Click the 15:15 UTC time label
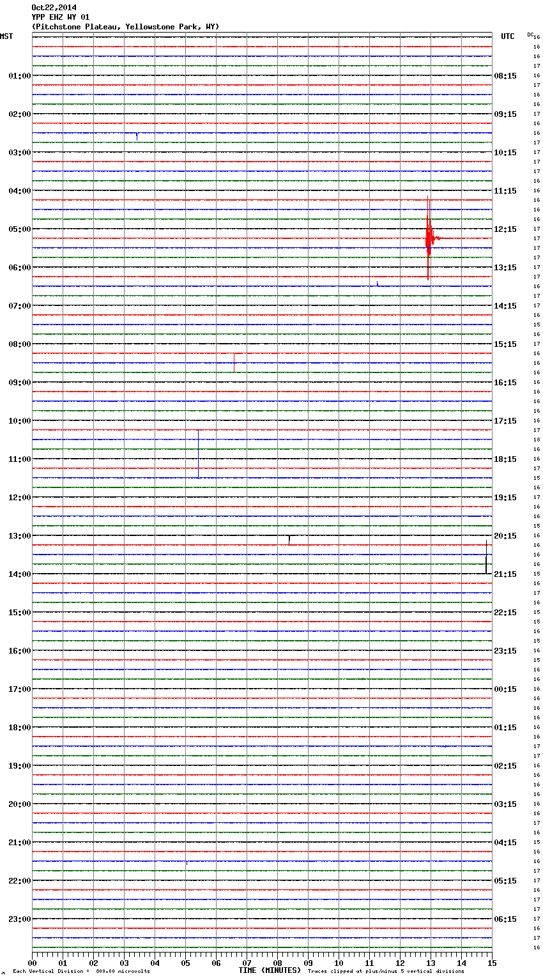 (x=505, y=344)
